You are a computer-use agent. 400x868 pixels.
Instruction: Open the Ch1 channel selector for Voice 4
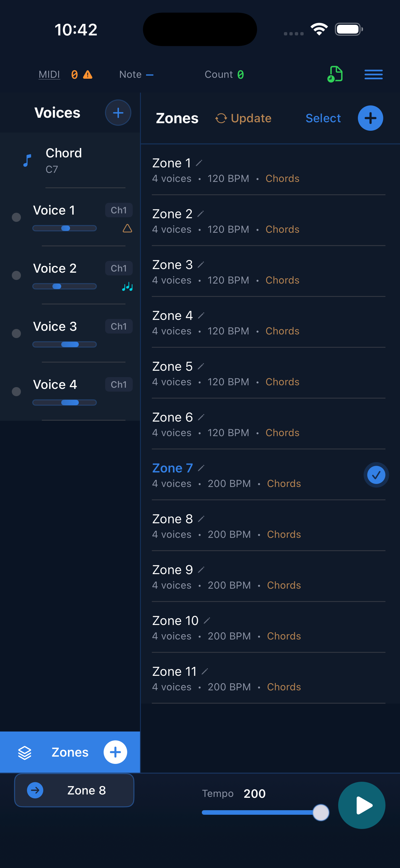click(x=119, y=384)
